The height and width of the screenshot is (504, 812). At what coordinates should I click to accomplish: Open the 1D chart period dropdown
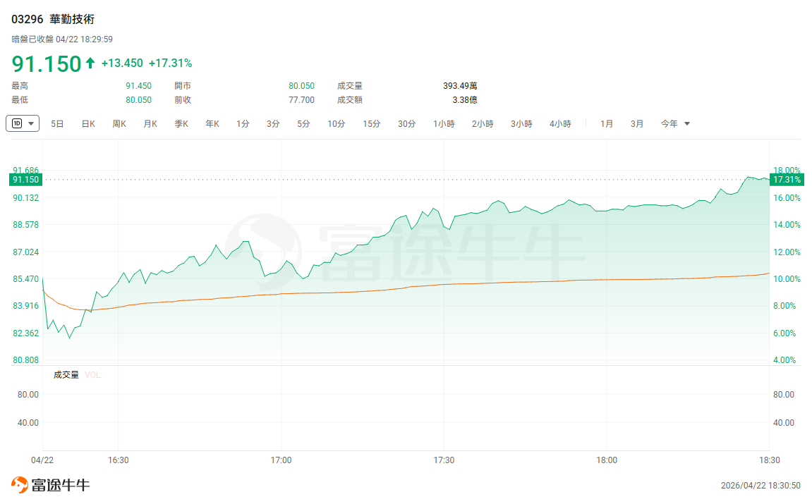coord(23,123)
